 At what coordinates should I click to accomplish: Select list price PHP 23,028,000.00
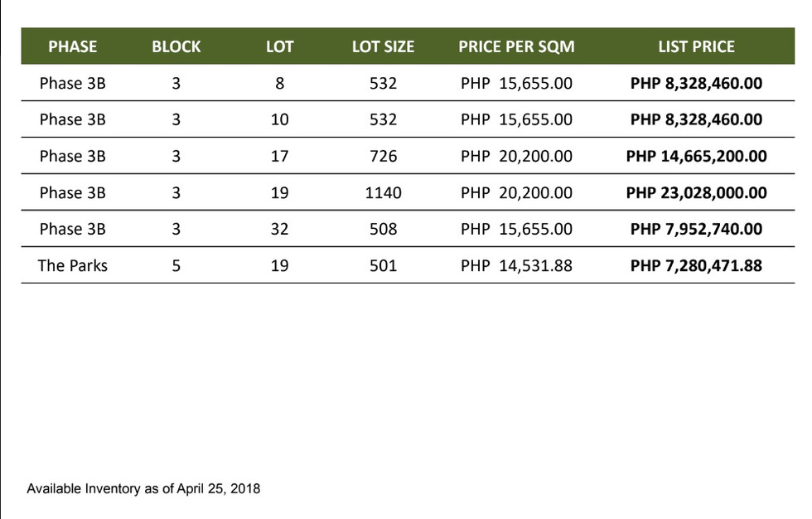click(696, 192)
